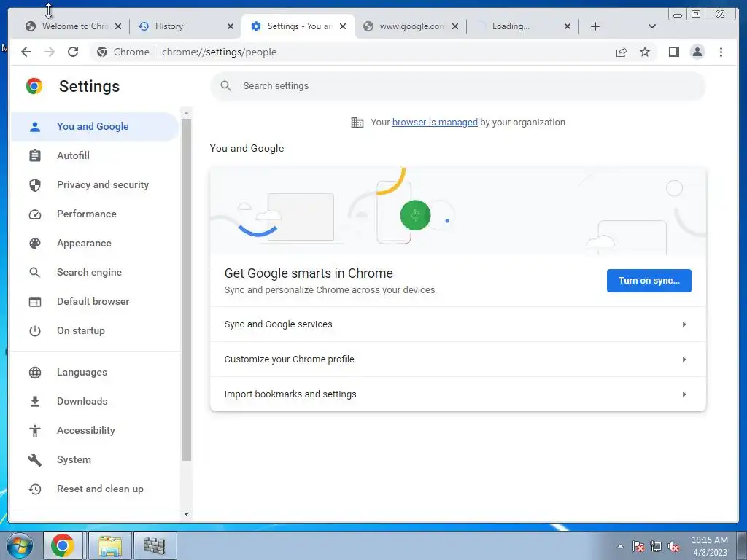Expand Customize your Chrome profile
Viewport: 747px width, 560px height.
(x=458, y=359)
